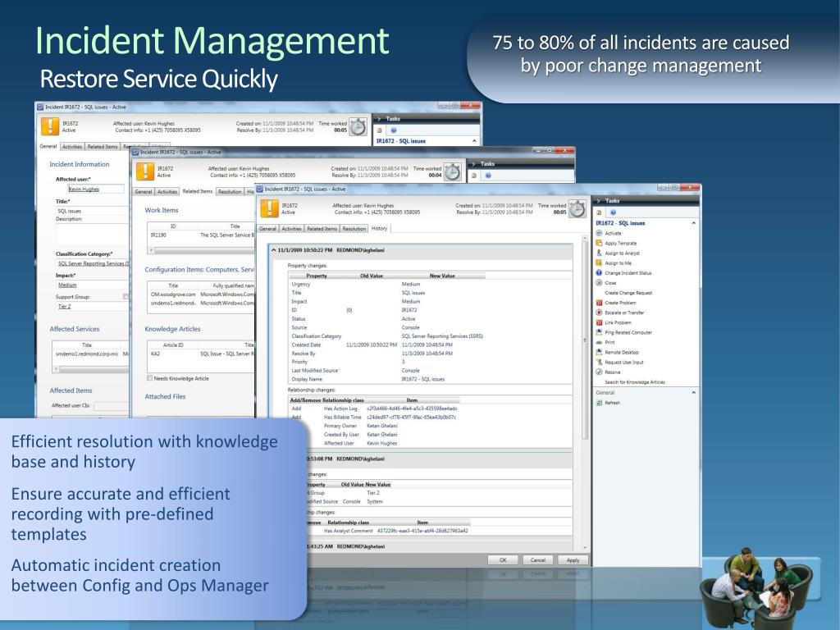The image size is (840, 630).
Task: Click the stopwatch icon in the middle Related Items window
Action: [x=453, y=172]
